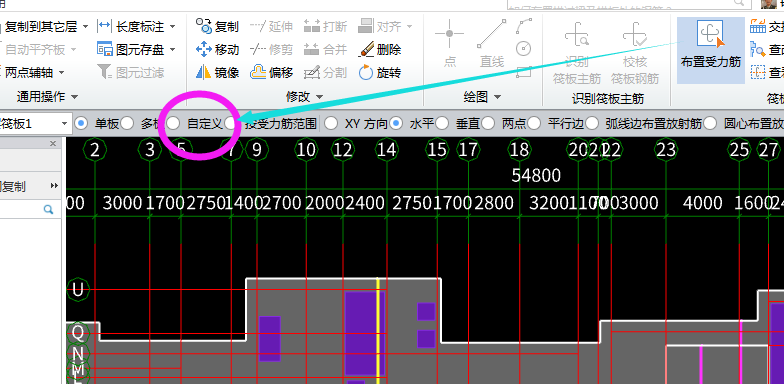784x384 pixels.
Task: Expand the 图元存盘 dropdown arrow
Action: 172,50
